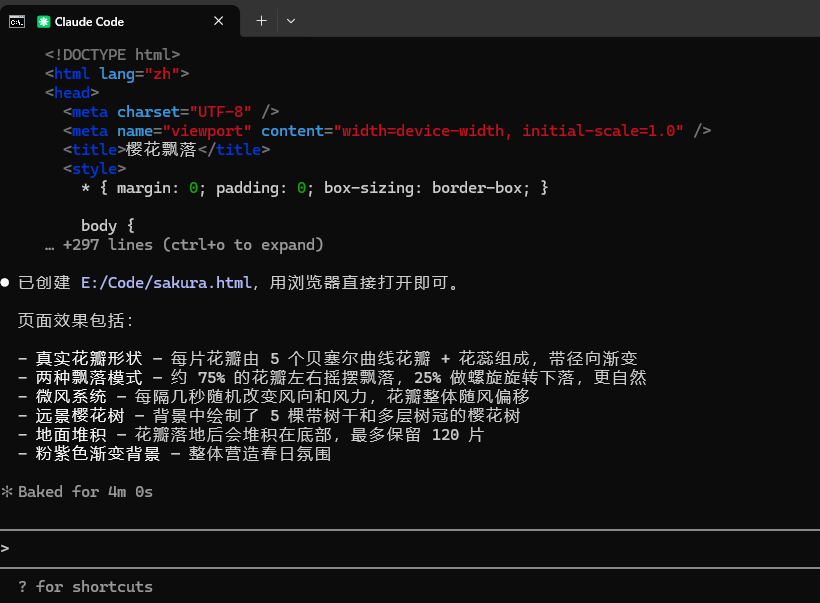Click the "Baked for 4m 0s" status text
The height and width of the screenshot is (603, 820).
tap(85, 492)
